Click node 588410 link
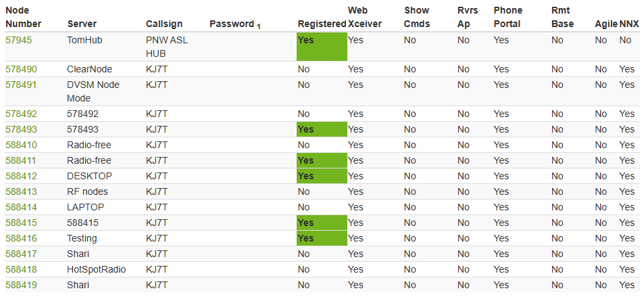This screenshot has height=297, width=644. click(21, 145)
